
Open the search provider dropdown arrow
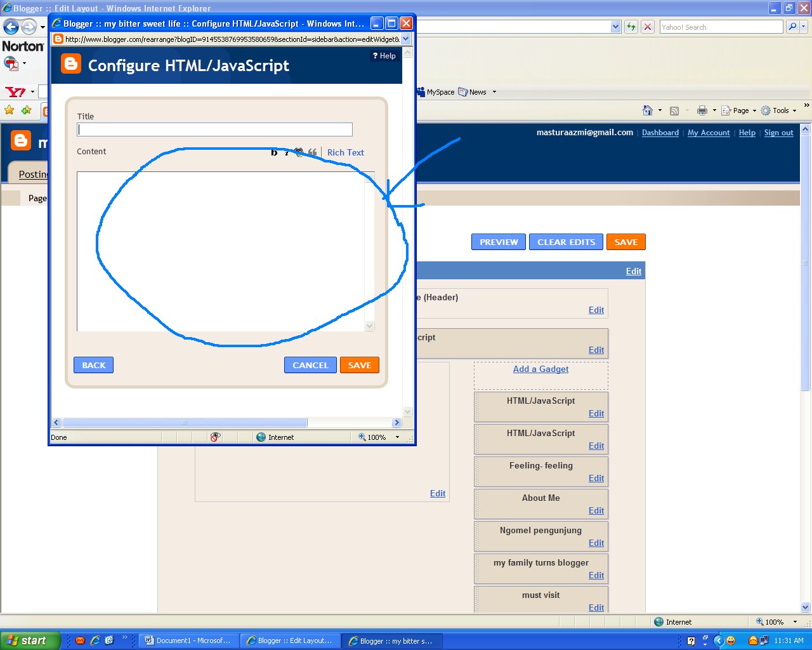pyautogui.click(x=804, y=27)
